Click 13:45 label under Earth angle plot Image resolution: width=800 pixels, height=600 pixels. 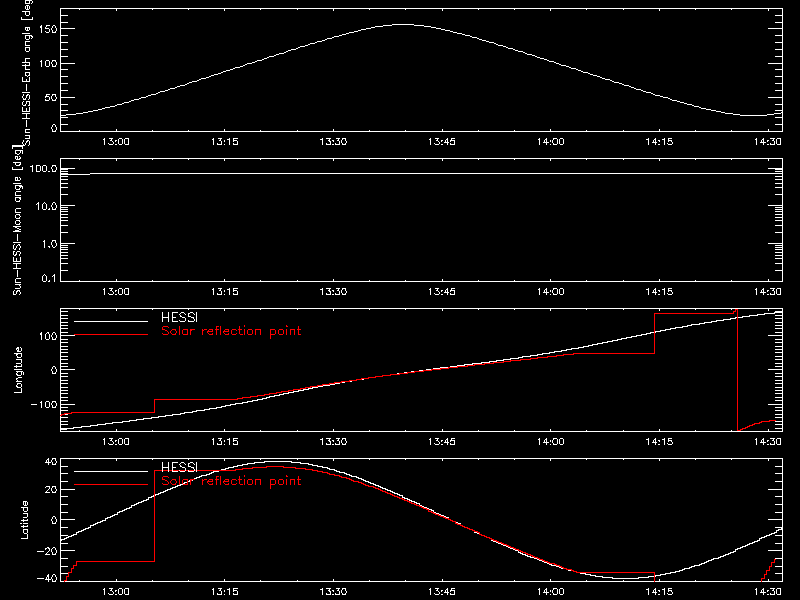(442, 142)
